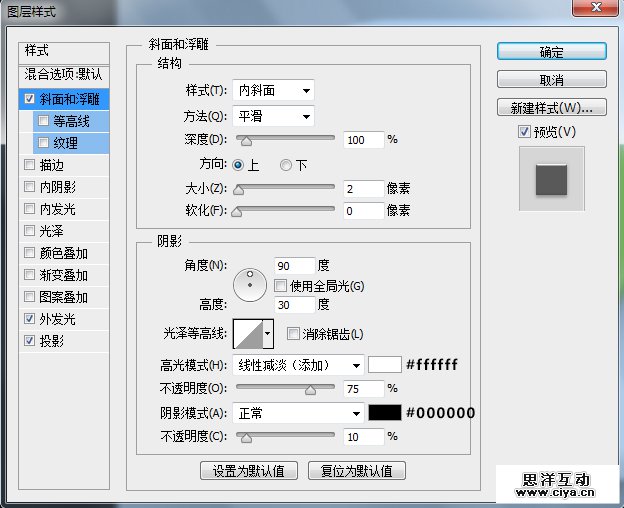Viewport: 624px width, 508px height.
Task: Click the 取消 button
Action: pos(552,80)
